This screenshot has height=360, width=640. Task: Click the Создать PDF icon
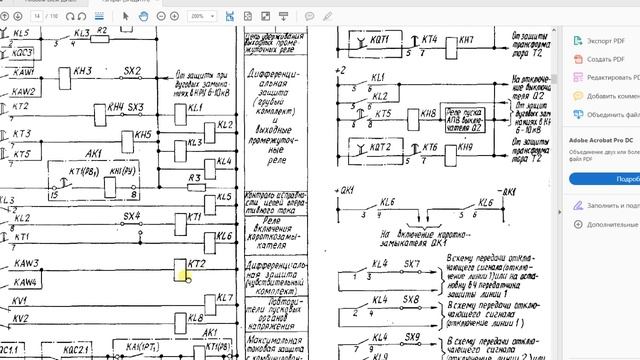point(578,59)
